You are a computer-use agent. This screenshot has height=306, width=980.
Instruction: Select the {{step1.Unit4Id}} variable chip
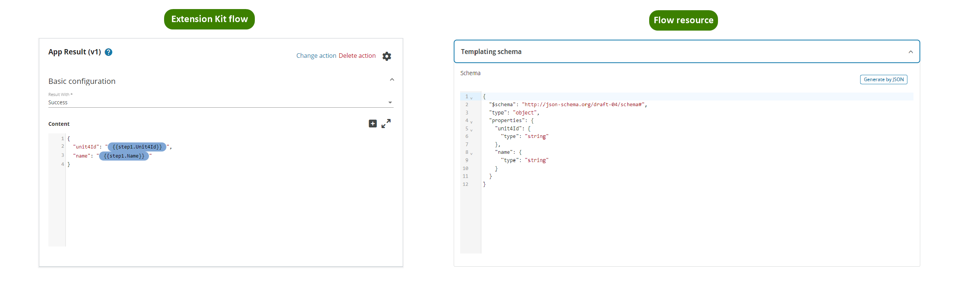[137, 147]
